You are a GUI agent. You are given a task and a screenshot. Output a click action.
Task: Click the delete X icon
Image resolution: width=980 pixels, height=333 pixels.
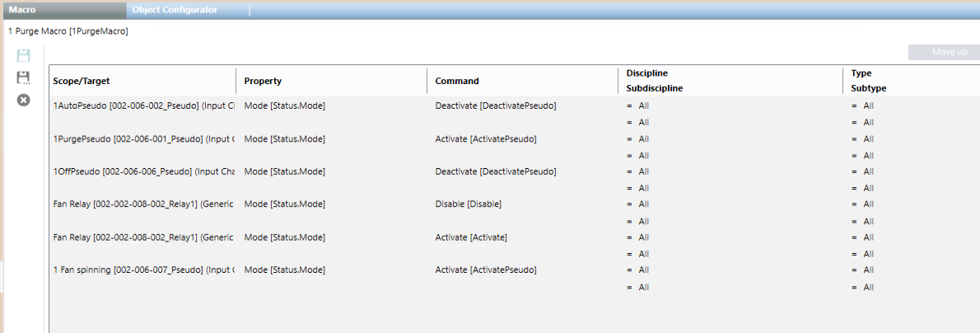[24, 100]
